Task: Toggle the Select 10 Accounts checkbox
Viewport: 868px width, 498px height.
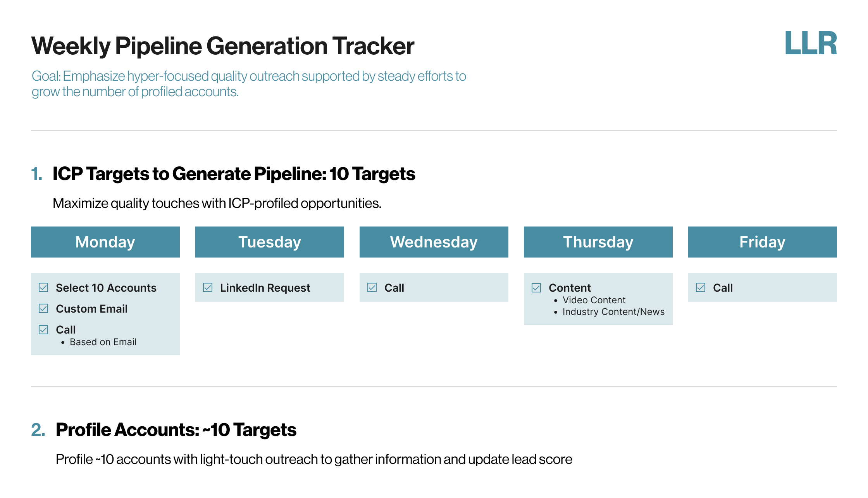Action: click(43, 287)
